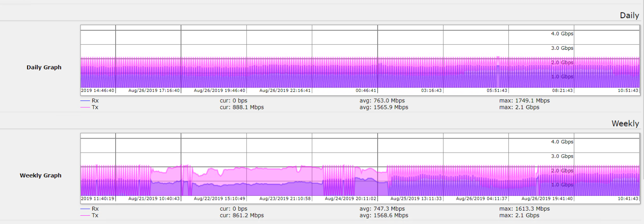
Task: Select 'cur: 888.1 Mbps' value
Action: pos(242,107)
